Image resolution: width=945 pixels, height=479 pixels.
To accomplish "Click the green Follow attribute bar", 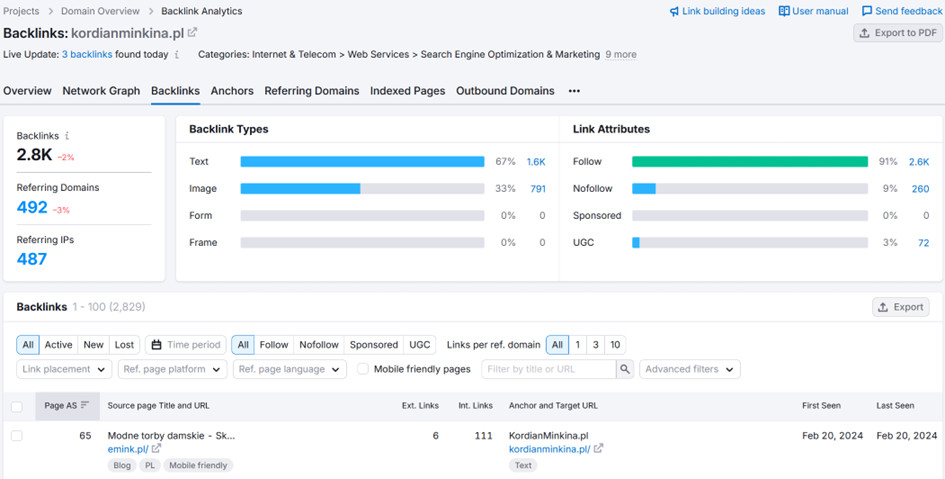I will click(750, 161).
